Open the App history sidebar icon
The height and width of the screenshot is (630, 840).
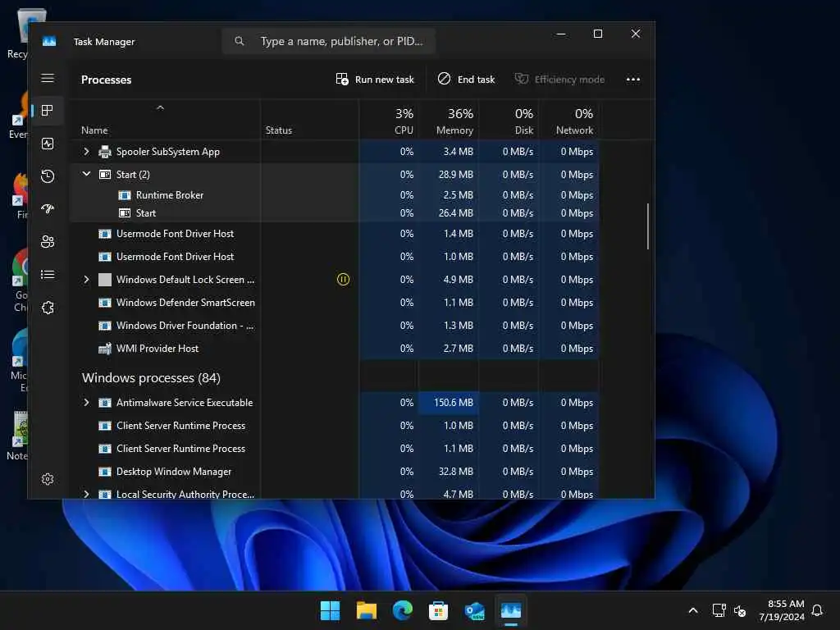point(48,176)
